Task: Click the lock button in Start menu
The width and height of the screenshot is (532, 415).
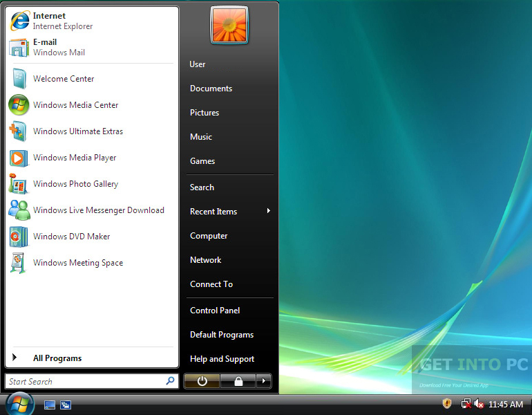Action: point(238,381)
